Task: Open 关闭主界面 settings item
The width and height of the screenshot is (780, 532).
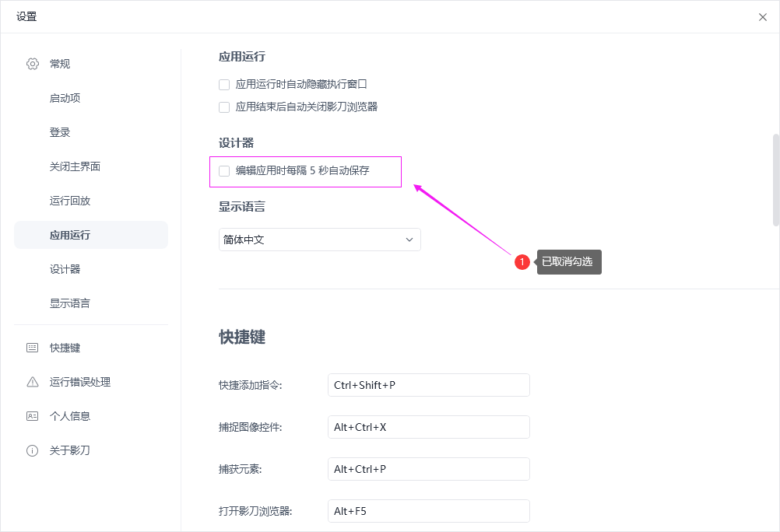Action: pos(75,166)
